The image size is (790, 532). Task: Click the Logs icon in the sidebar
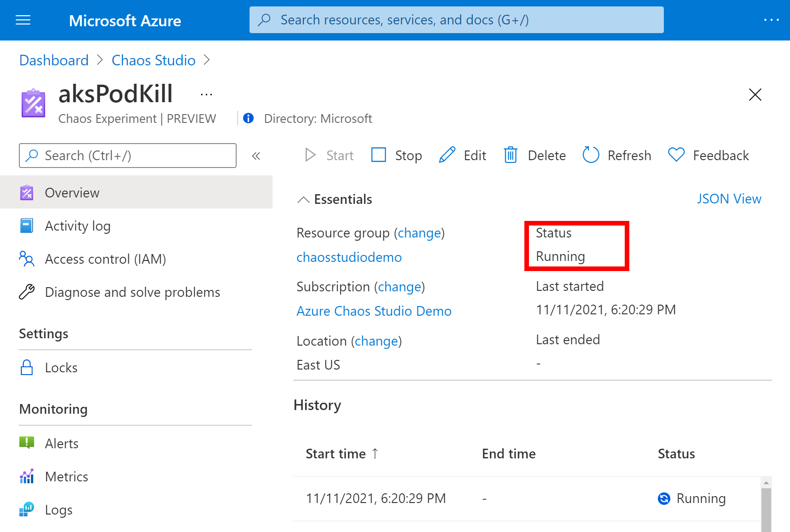tap(27, 509)
